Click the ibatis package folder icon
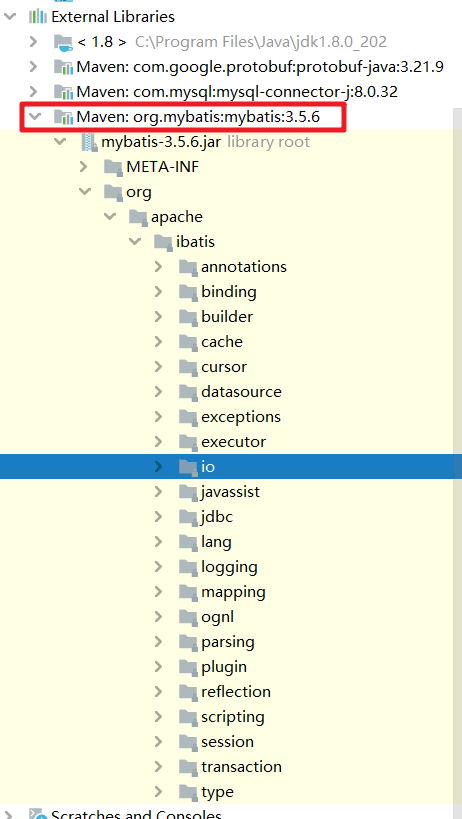This screenshot has height=819, width=462. point(163,242)
